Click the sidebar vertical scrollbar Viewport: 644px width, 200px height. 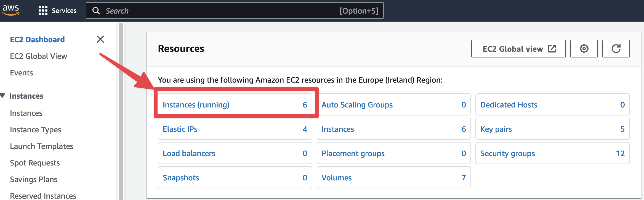tap(121, 111)
